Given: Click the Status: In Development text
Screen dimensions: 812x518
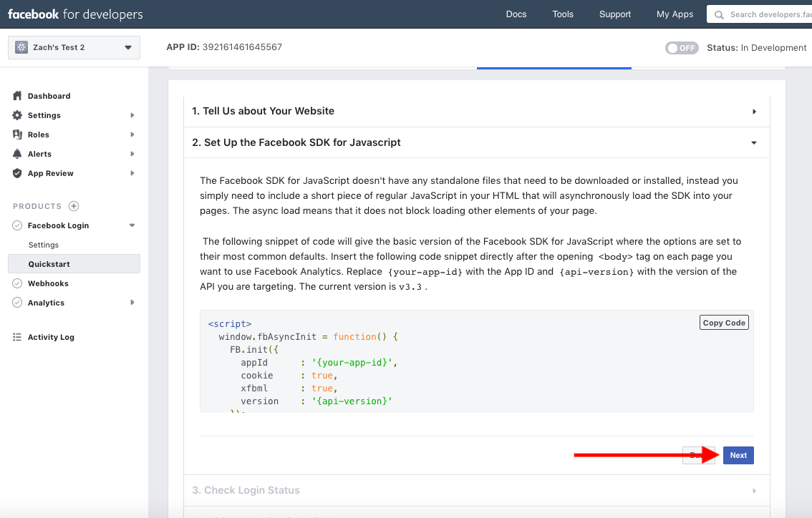Looking at the screenshot, I should [x=757, y=48].
